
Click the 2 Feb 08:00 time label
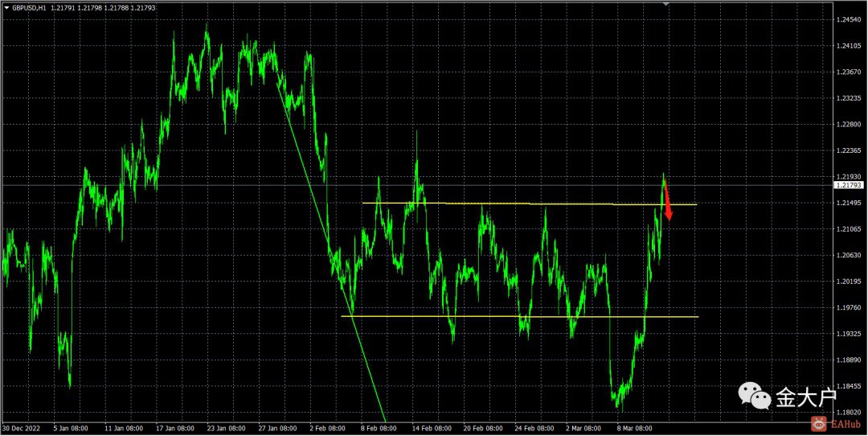tap(328, 429)
